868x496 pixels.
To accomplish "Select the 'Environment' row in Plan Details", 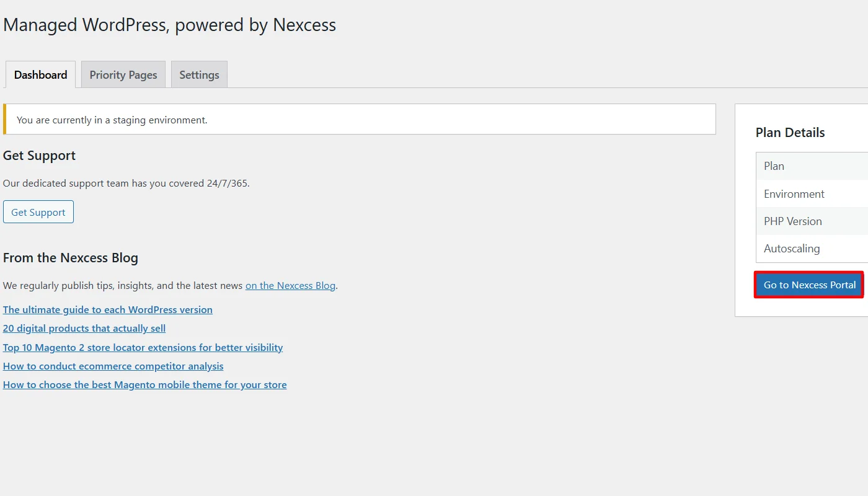I will (x=812, y=193).
